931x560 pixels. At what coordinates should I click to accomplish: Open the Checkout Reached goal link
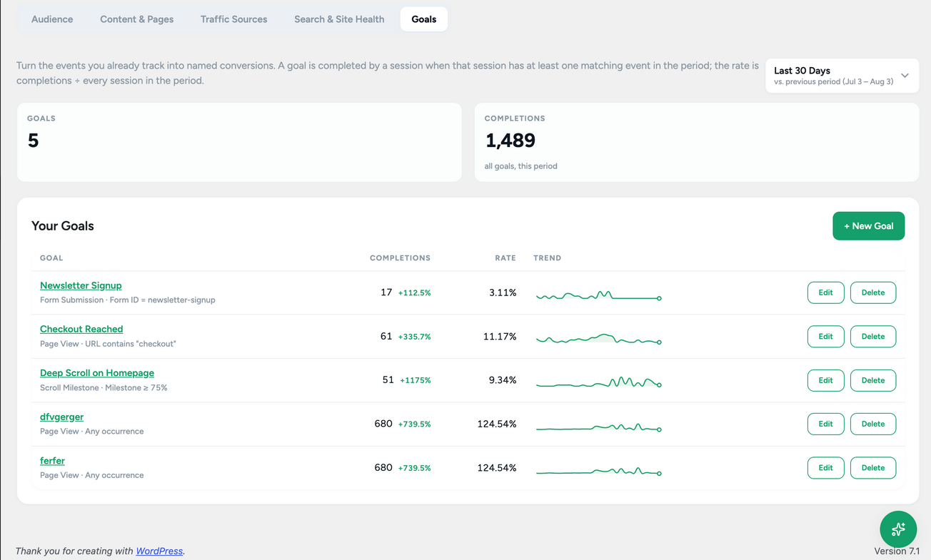point(81,329)
